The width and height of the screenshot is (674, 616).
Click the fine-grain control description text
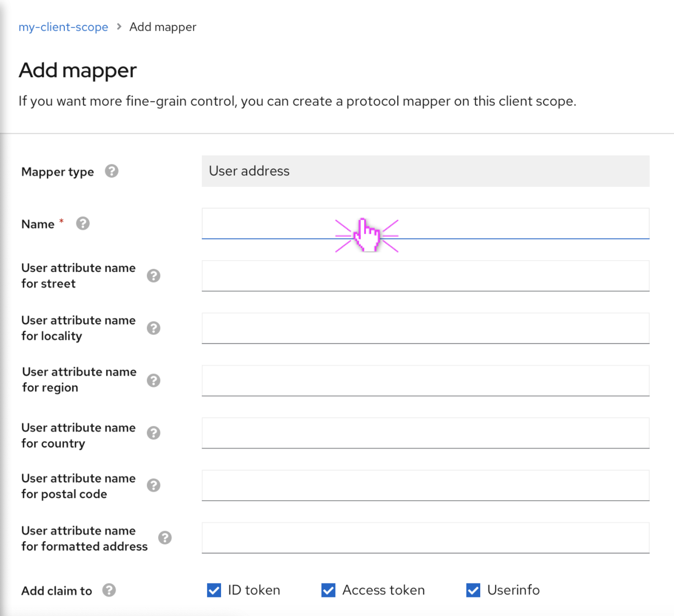[x=297, y=101]
